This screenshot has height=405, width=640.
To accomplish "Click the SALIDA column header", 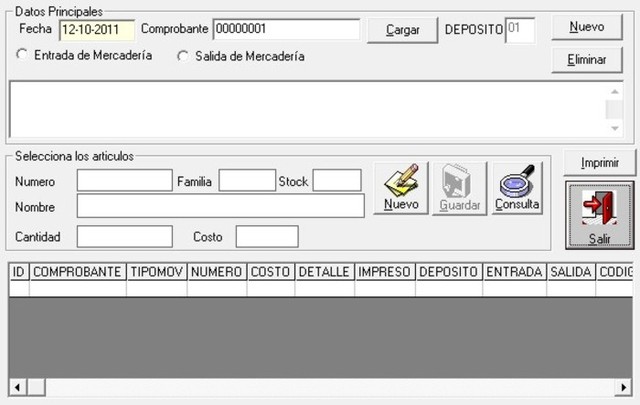I will click(x=571, y=272).
